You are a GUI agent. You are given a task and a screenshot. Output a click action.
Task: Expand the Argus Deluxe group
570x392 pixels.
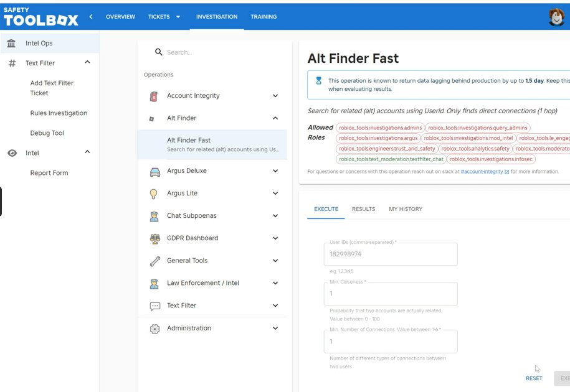click(x=275, y=171)
